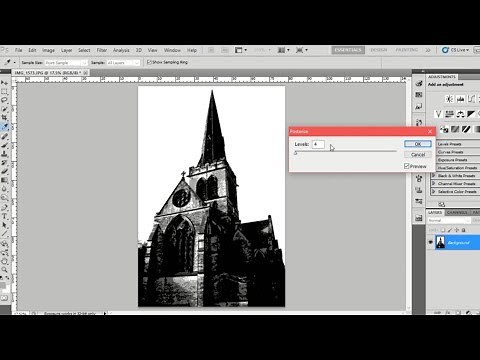Select the Essentials workspace button
Screen dimensions: 480x360
pos(348,50)
